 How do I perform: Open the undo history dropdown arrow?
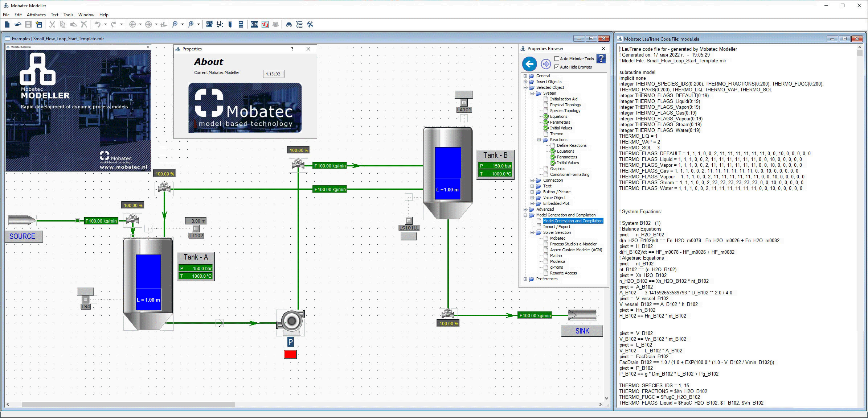coord(105,24)
